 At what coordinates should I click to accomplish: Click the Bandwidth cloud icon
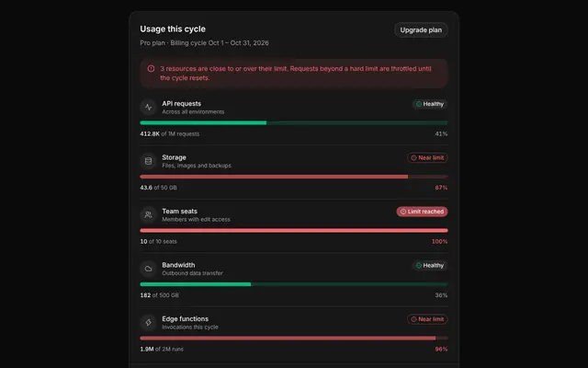click(148, 269)
